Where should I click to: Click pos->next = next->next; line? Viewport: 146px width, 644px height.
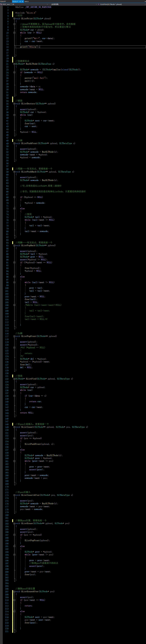click(38, 620)
